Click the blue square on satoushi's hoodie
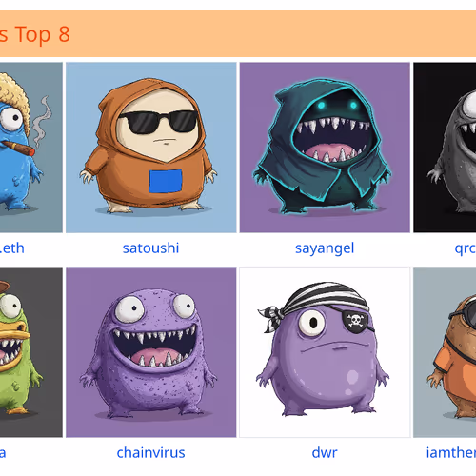 tap(166, 181)
